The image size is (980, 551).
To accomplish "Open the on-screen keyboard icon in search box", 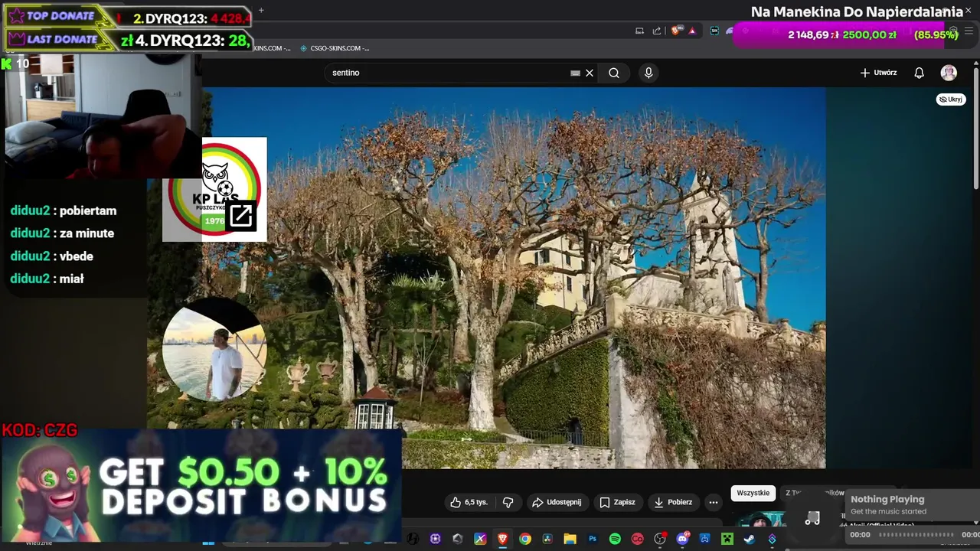I will [575, 73].
